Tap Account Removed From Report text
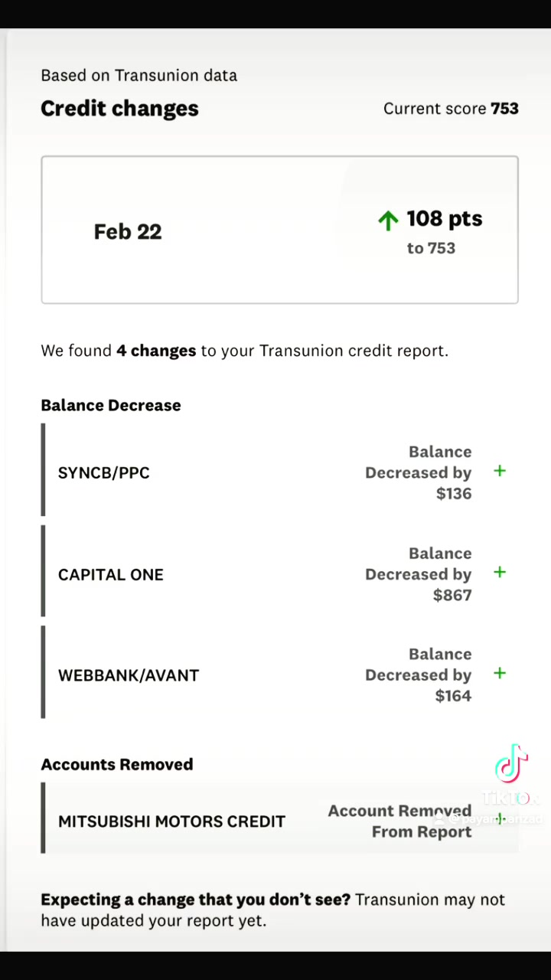 [399, 821]
